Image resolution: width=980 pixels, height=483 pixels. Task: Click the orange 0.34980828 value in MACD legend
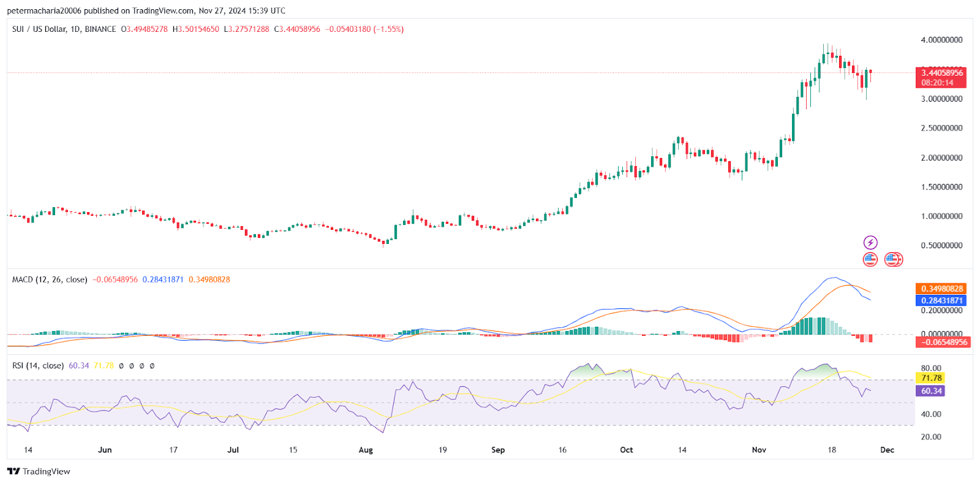coord(209,280)
